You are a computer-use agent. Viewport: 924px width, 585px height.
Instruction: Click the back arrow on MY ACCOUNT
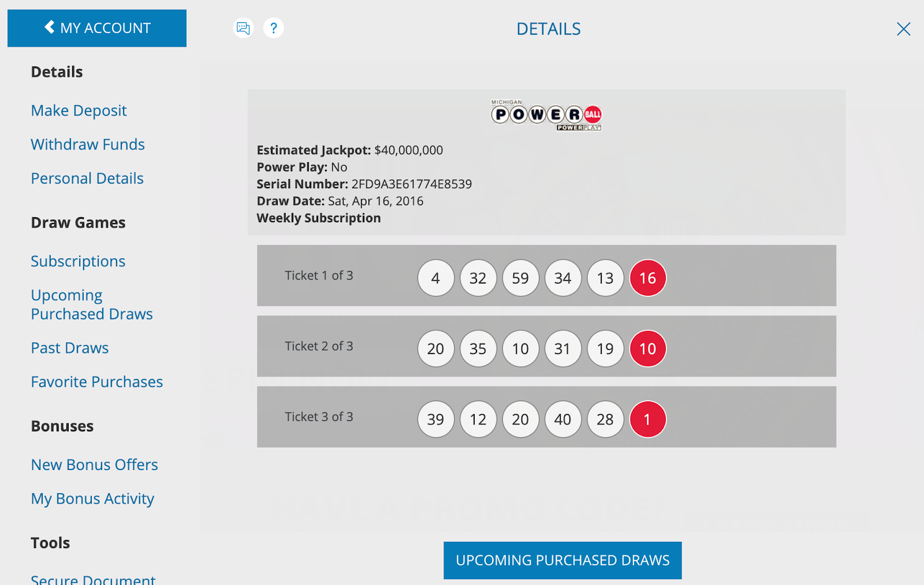tap(49, 27)
